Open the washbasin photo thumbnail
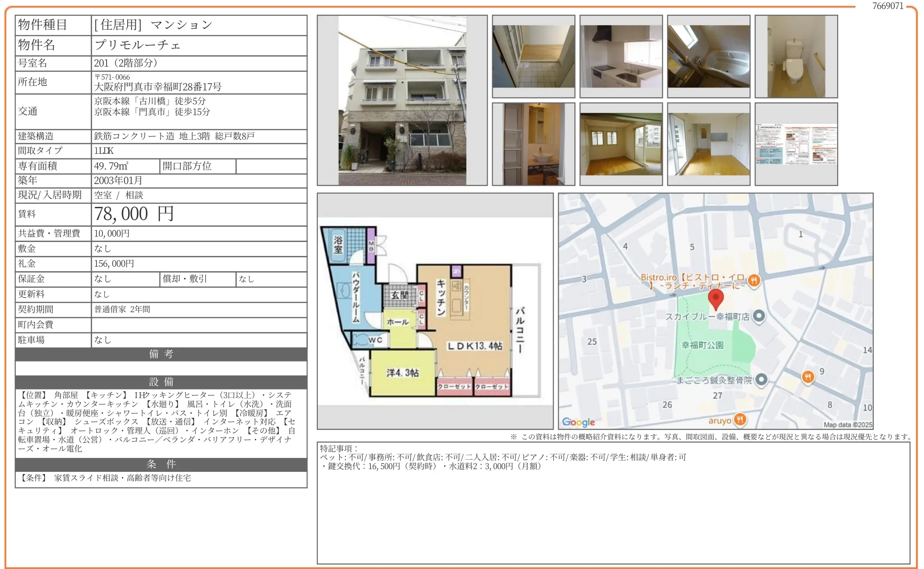924x569 pixels. (533, 144)
